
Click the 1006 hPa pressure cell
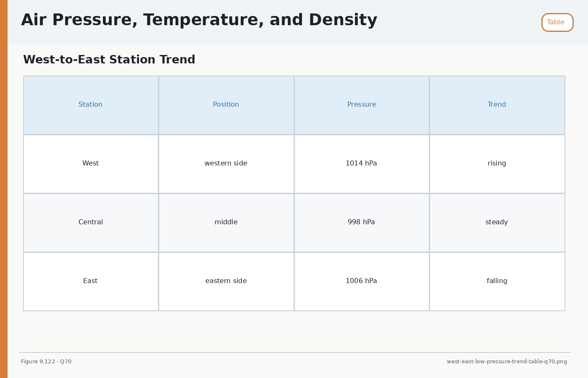(362, 281)
